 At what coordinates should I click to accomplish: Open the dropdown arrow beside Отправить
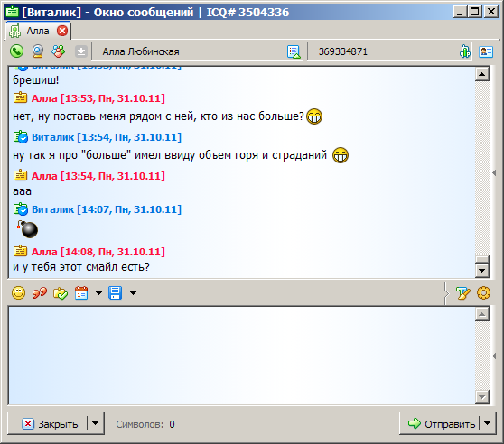click(x=487, y=423)
